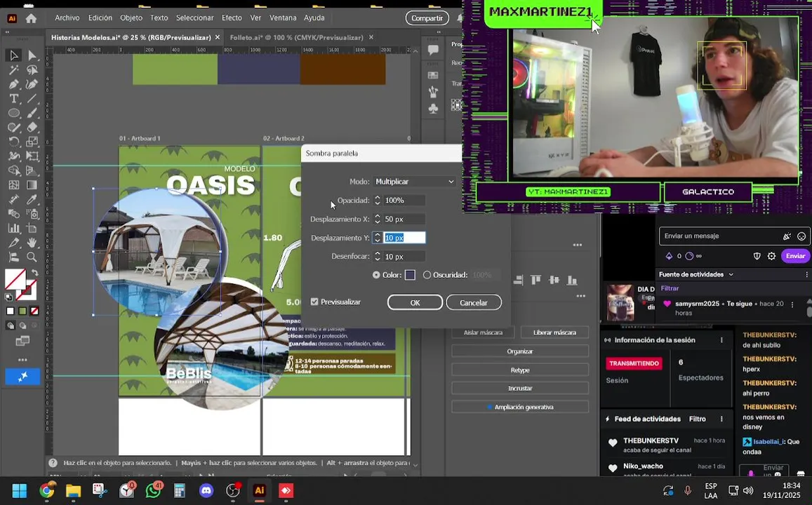
Task: Open the Efecto menu
Action: pyautogui.click(x=232, y=18)
